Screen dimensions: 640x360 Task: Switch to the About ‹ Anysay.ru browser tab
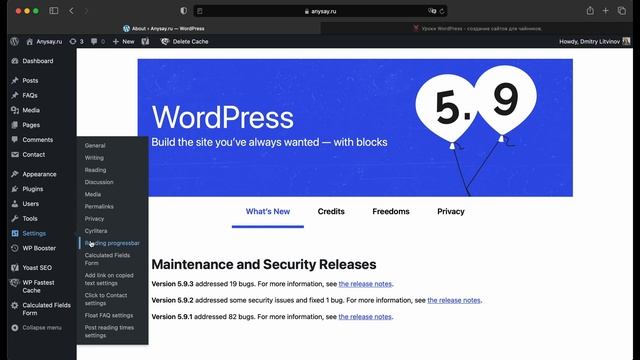pyautogui.click(x=164, y=29)
